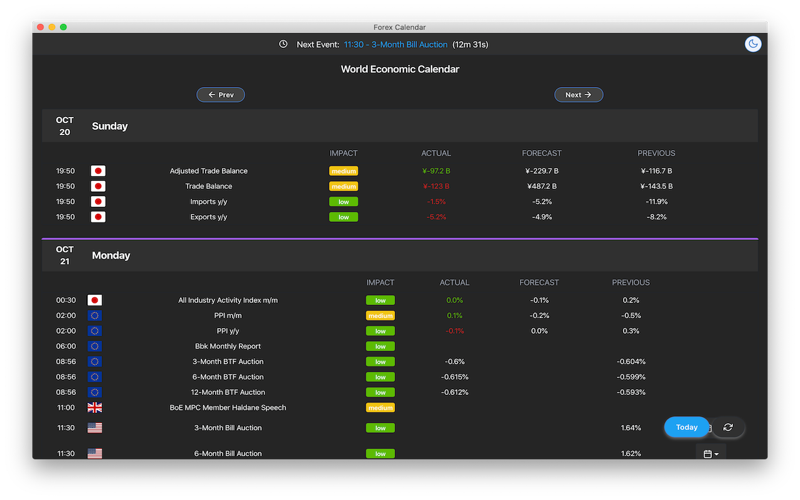The height and width of the screenshot is (500, 800).
Task: Click Japan flag on Adjusted Trade Balance row
Action: point(98,171)
